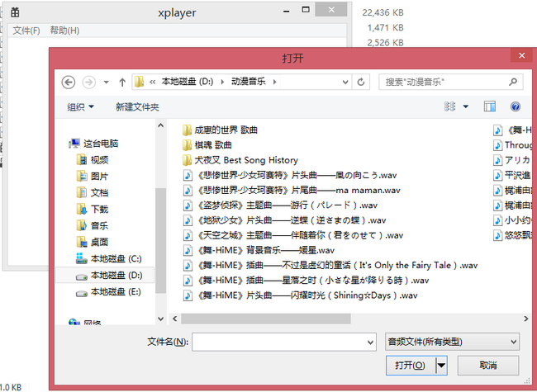Screen dimensions: 537x392
Task: Click xplayer window title bar icon
Action: click(x=15, y=12)
